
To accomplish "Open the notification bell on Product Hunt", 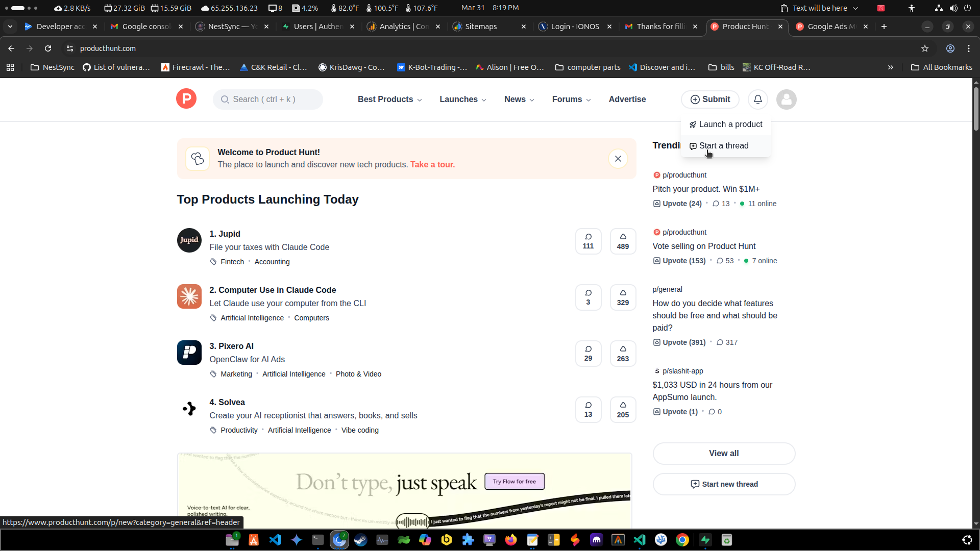I will (757, 99).
